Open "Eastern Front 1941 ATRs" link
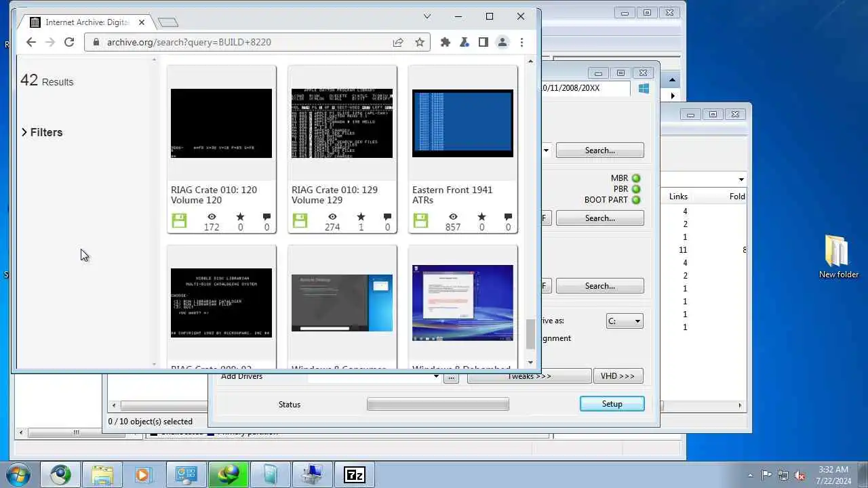This screenshot has height=488, width=868. coord(452,195)
